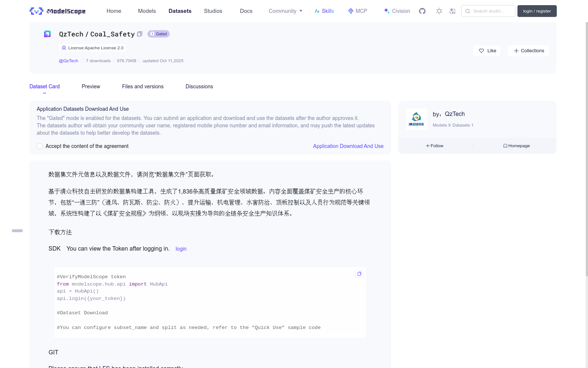Open the Studios nav item
This screenshot has width=588, height=368.
click(213, 11)
